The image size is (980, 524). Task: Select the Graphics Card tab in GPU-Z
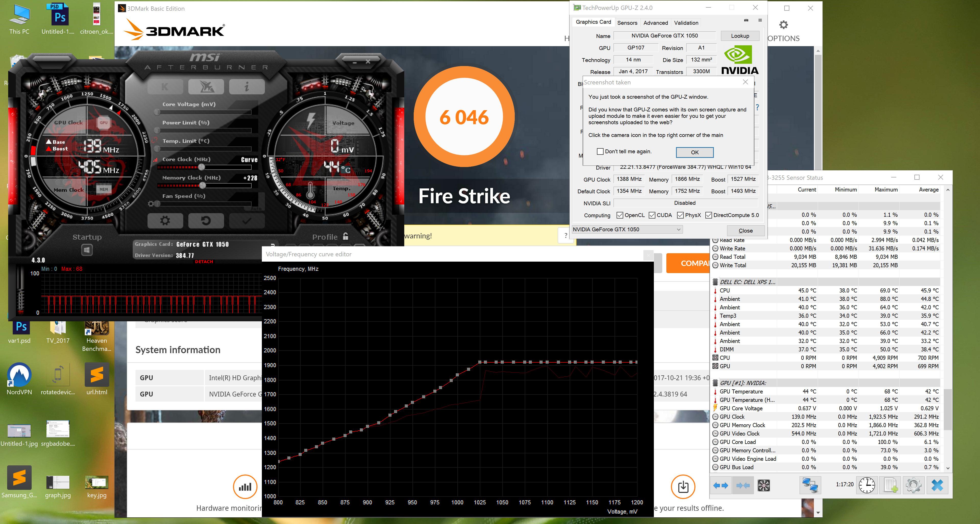[593, 22]
